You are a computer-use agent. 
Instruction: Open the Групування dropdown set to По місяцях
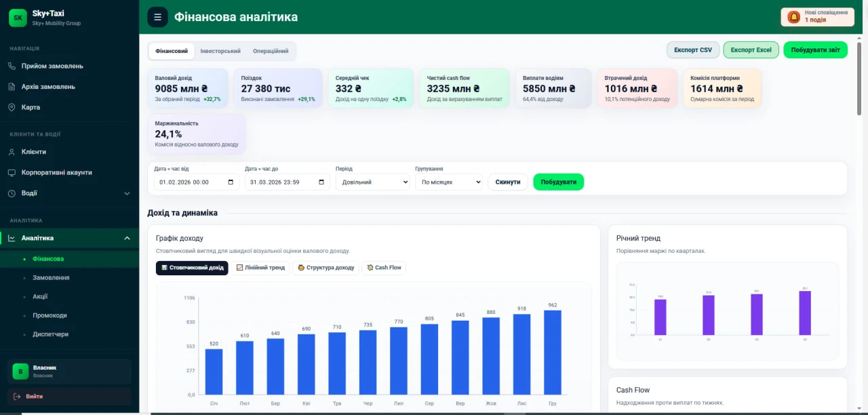448,182
